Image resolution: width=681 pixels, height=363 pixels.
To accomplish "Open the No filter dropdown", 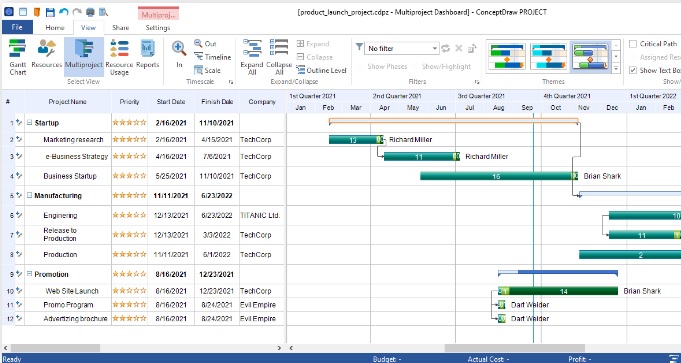I will tap(401, 48).
